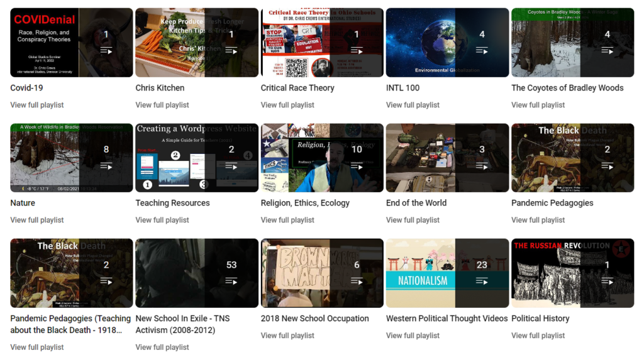
Task: Click playlist icon on Political History thumbnail
Action: click(x=607, y=281)
